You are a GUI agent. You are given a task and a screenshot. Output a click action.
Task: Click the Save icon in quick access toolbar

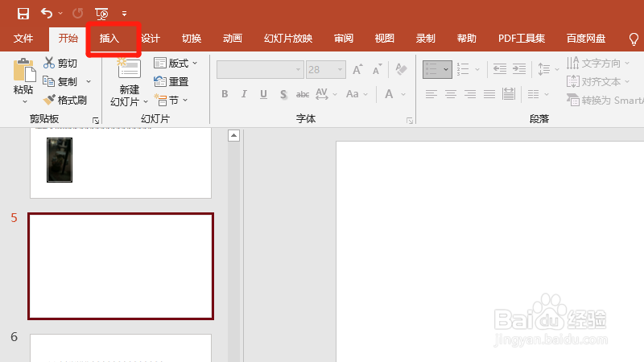[23, 14]
